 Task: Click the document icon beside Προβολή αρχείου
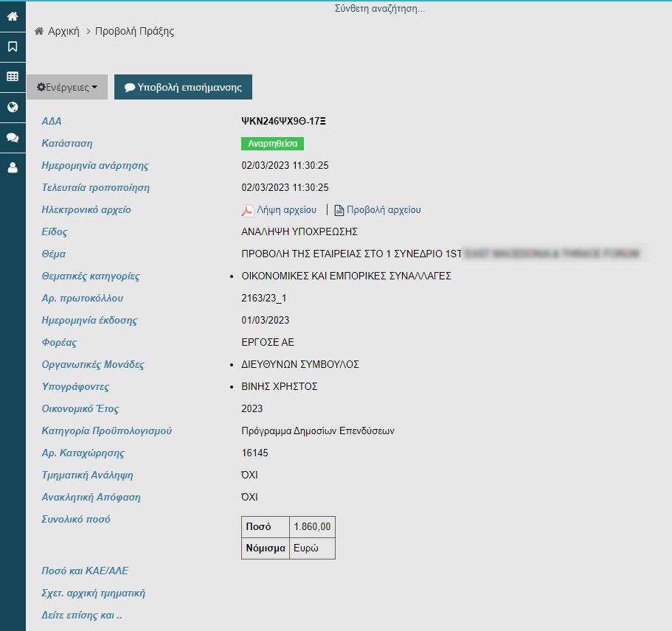click(x=339, y=210)
